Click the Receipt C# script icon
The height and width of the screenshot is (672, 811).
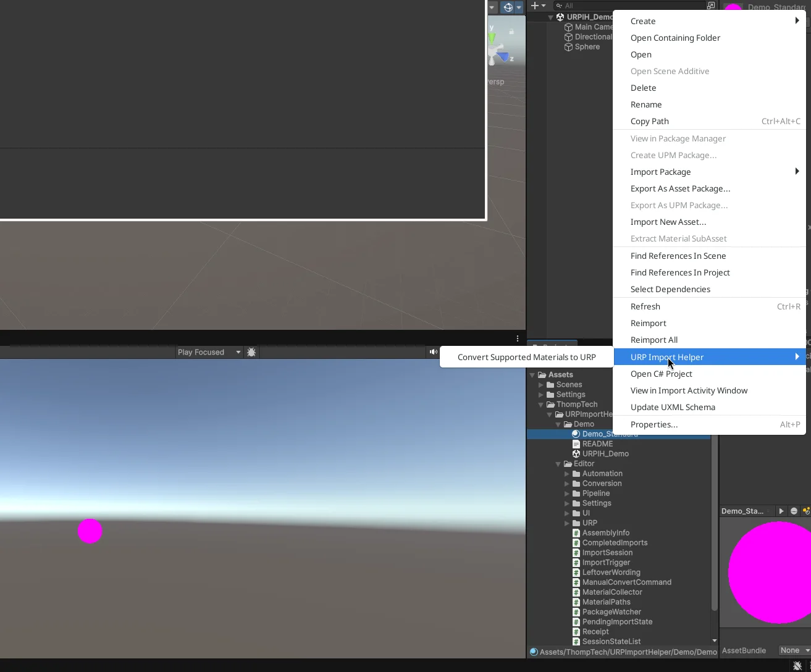tap(576, 632)
